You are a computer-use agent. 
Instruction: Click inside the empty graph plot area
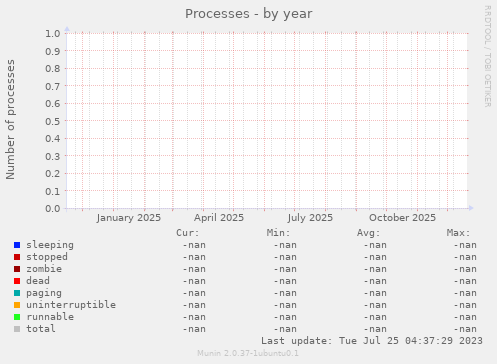point(267,121)
